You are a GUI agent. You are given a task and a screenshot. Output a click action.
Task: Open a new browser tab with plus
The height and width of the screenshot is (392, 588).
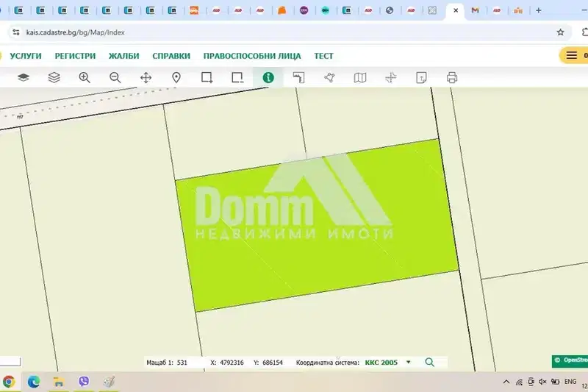pyautogui.click(x=539, y=10)
